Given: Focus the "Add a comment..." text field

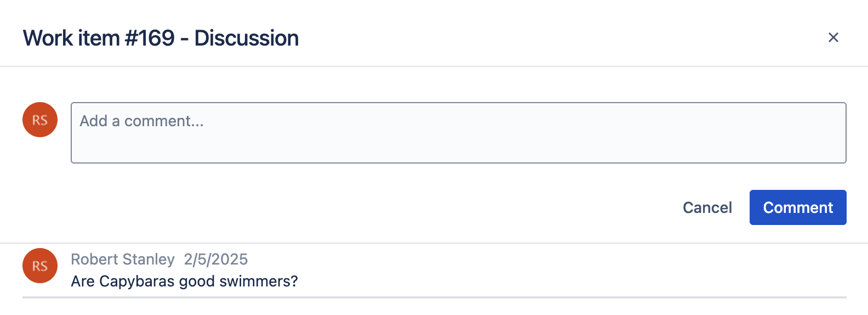Looking at the screenshot, I should 458,133.
